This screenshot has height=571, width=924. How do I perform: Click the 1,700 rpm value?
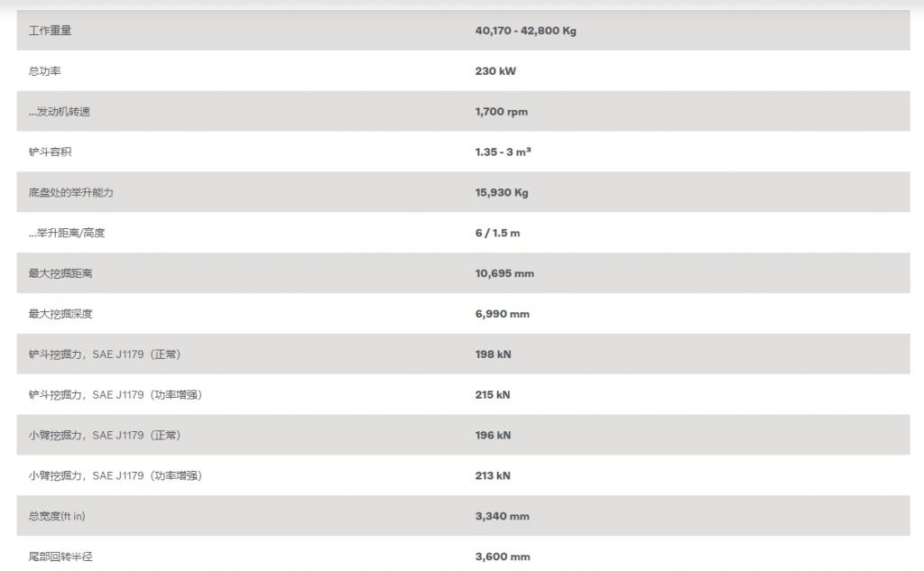click(502, 111)
